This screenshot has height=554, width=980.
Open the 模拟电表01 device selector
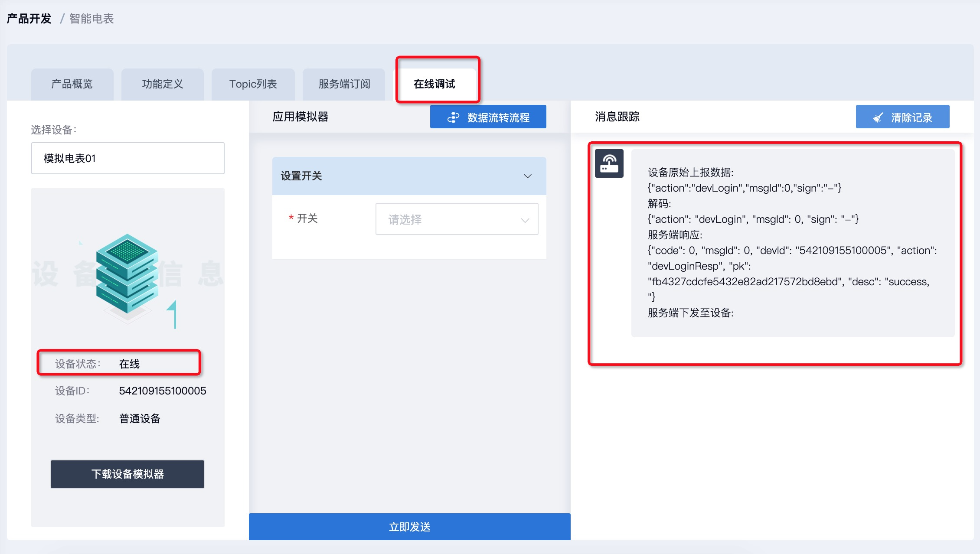[x=127, y=158]
